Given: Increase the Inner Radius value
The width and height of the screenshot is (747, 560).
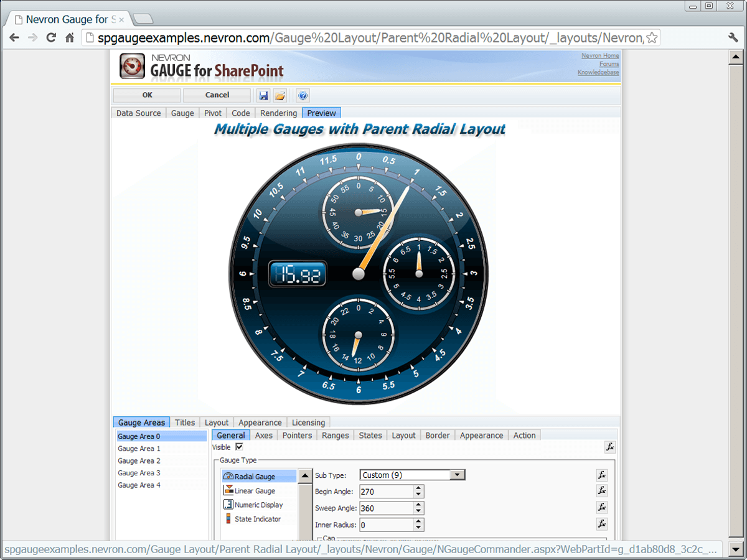Looking at the screenshot, I should [418, 521].
